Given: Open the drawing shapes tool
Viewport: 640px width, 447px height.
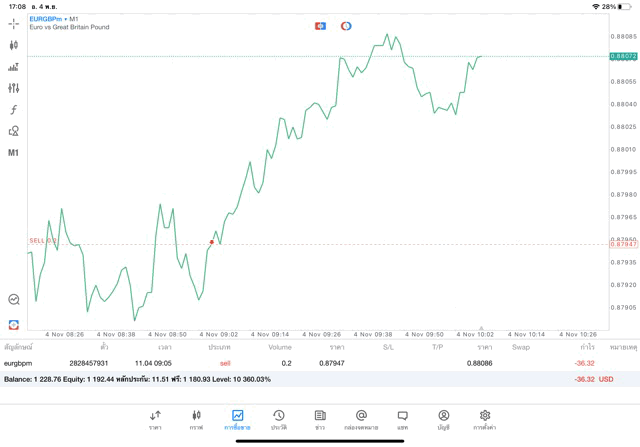Looking at the screenshot, I should (13, 130).
